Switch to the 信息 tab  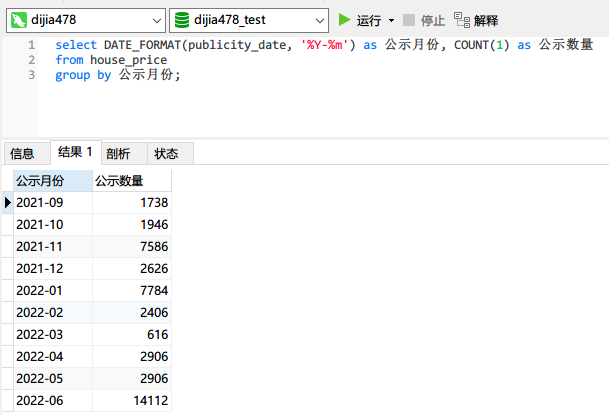22,153
